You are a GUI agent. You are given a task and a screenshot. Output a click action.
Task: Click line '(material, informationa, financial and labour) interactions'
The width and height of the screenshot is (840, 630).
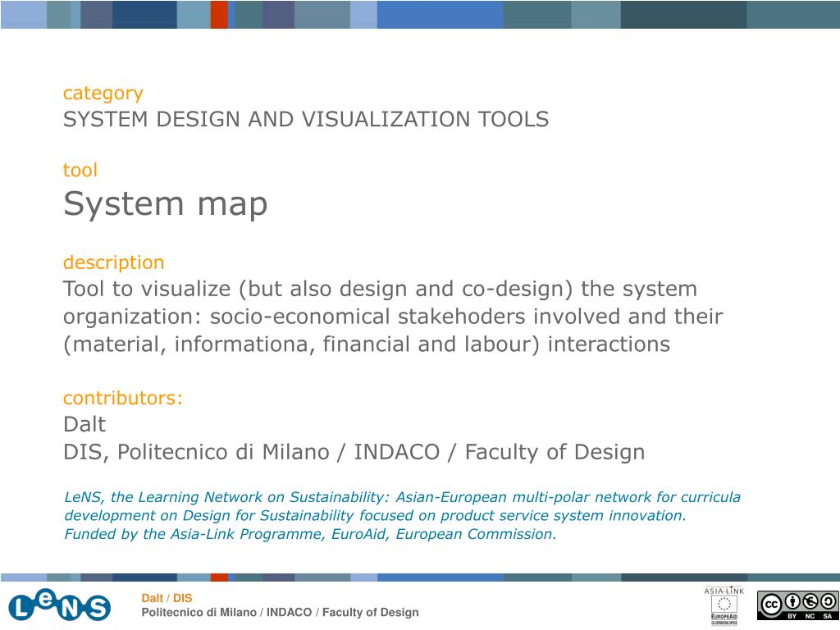coord(367,345)
